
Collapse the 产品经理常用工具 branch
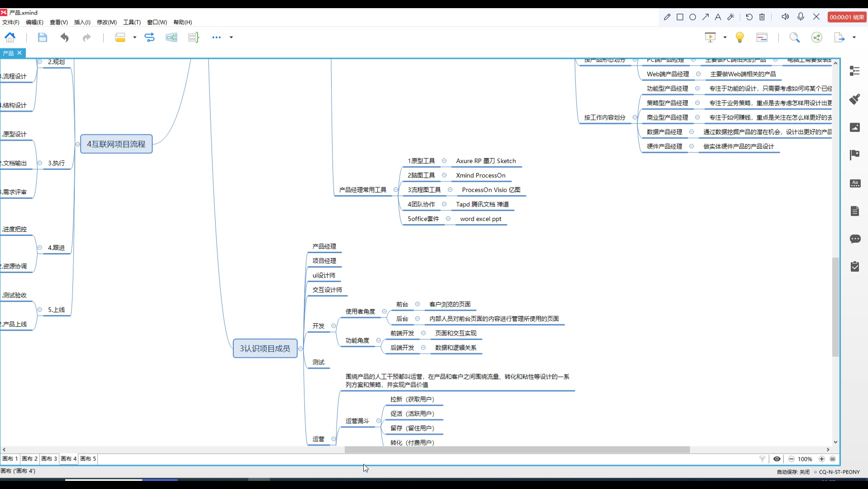click(x=395, y=190)
